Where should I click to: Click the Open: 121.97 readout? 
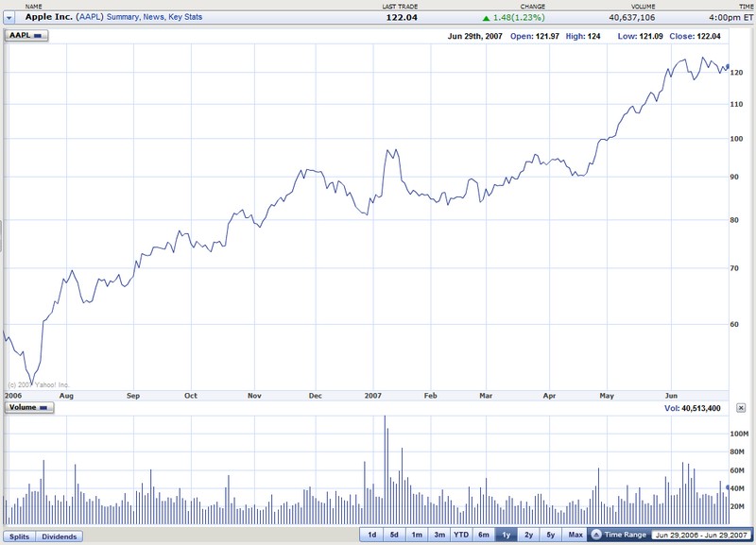(535, 36)
